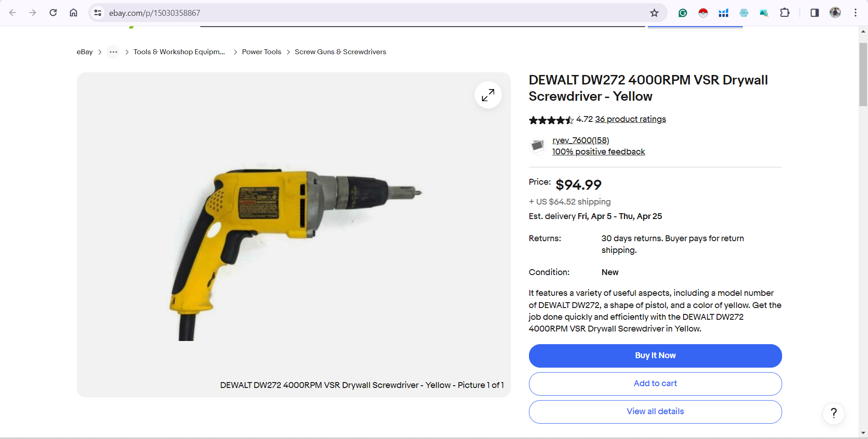Add the screwdriver to cart
The height and width of the screenshot is (439, 868).
click(655, 384)
